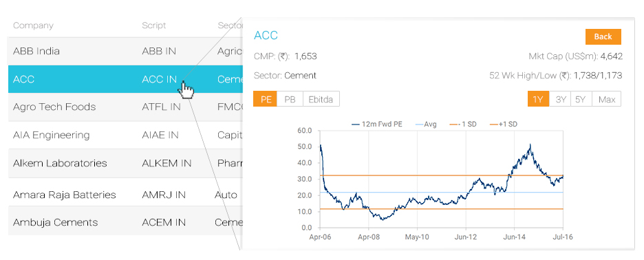644x260 pixels.
Task: Click the Avg legend entry
Action: click(425, 124)
